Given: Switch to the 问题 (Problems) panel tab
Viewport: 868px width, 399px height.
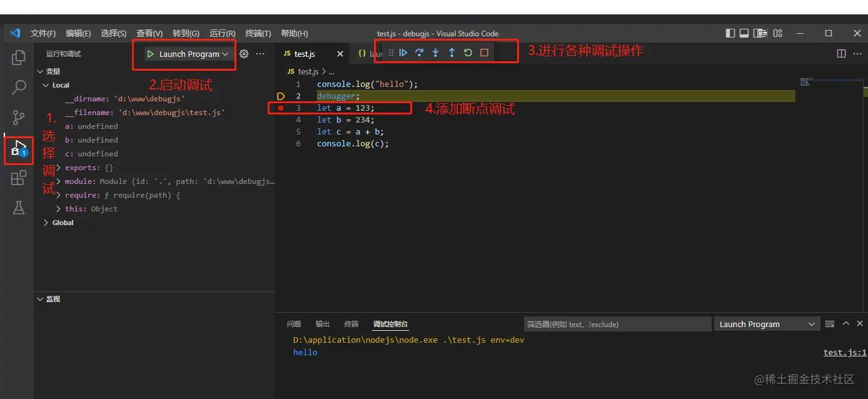Looking at the screenshot, I should (294, 324).
